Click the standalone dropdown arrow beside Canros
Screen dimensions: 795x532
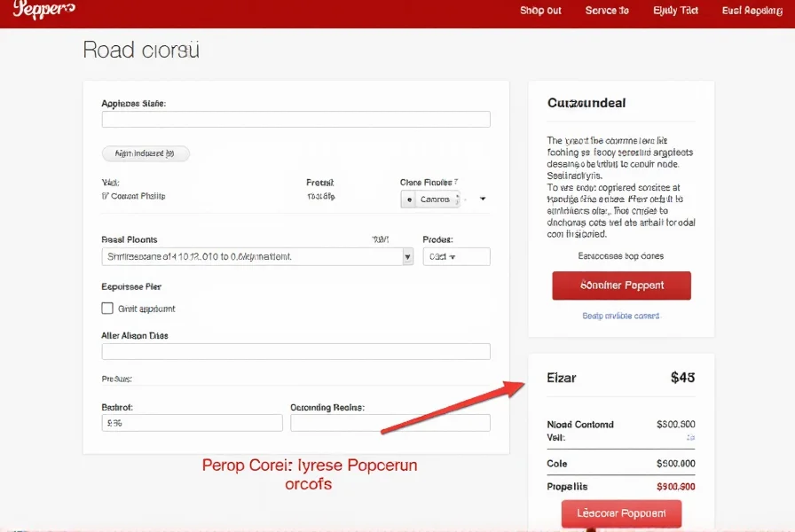coord(482,199)
